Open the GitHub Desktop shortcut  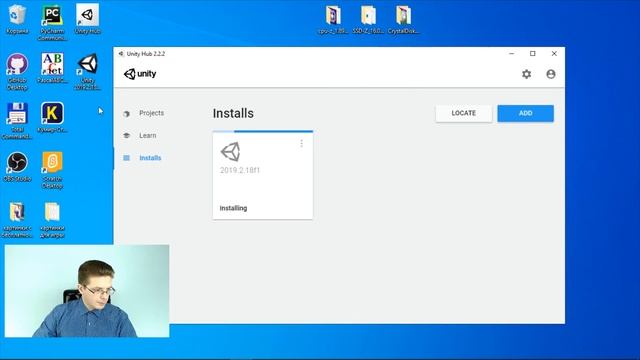pos(17,71)
